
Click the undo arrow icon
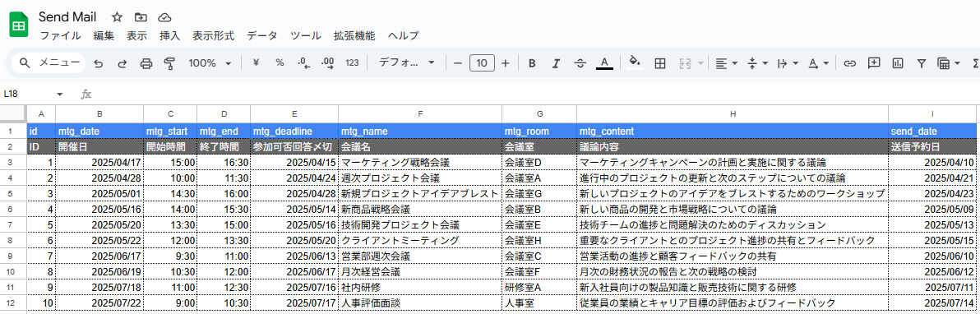[x=98, y=63]
